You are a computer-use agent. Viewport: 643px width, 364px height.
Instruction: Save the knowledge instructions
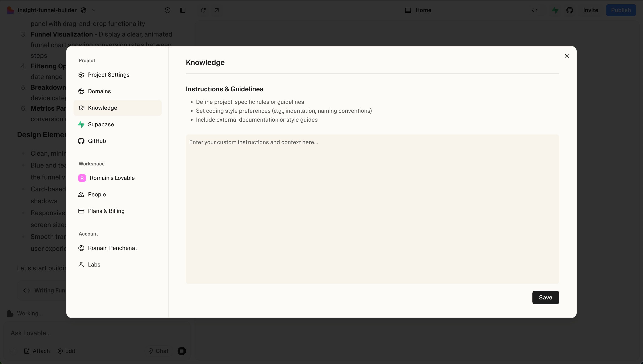click(x=545, y=298)
